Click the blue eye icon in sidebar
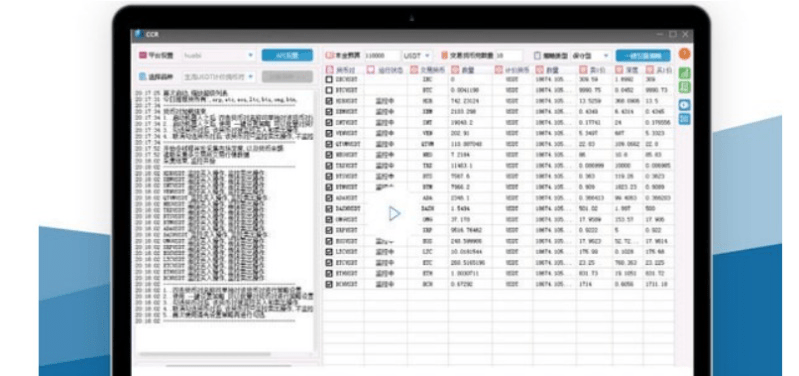Screen dimensions: 799x376 point(684,104)
